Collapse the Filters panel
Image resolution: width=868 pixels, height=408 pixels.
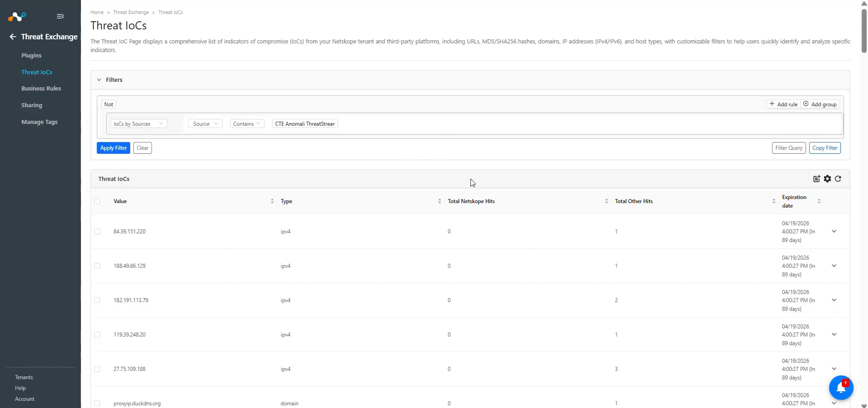[99, 80]
